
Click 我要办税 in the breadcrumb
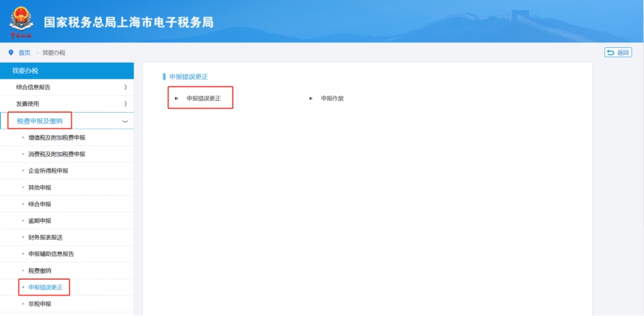pos(54,52)
